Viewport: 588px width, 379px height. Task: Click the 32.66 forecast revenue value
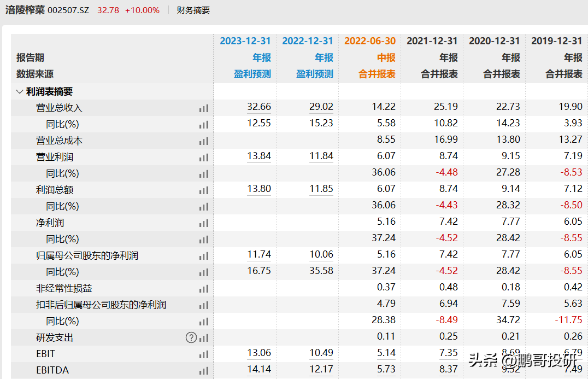pos(258,107)
